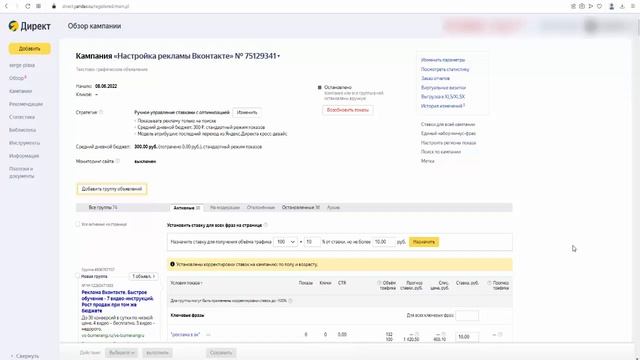The width and height of the screenshot is (640, 360).
Task: Sort by Условия показа column header
Action: tap(187, 283)
